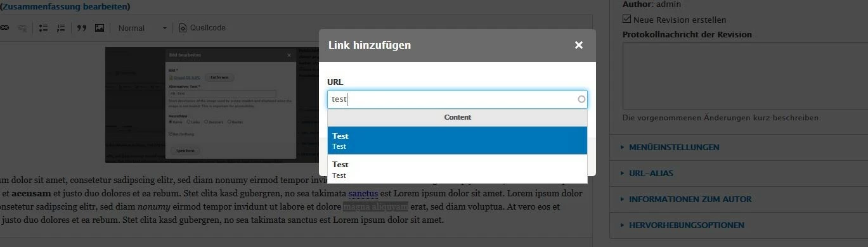Click the Protokollnachricht der Revision textarea
The width and height of the screenshot is (868, 247).
[x=745, y=75]
